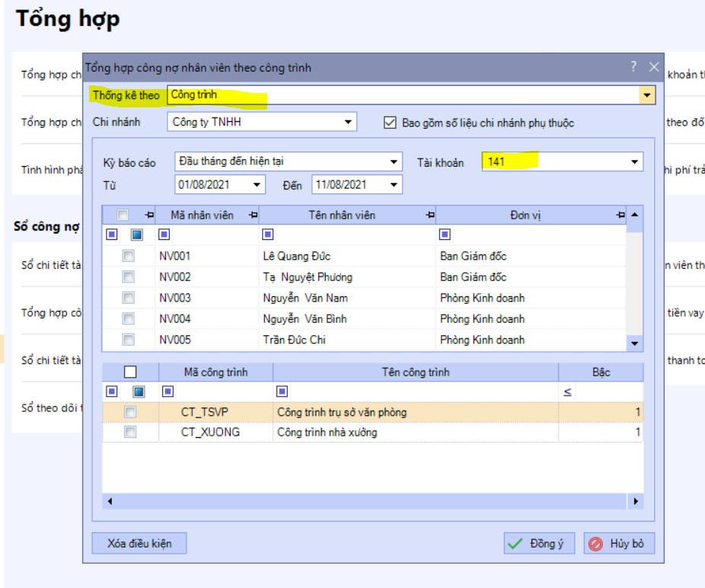Open the Đến date picker 11/08/2021
Image resolution: width=705 pixels, height=588 pixels.
(x=394, y=184)
